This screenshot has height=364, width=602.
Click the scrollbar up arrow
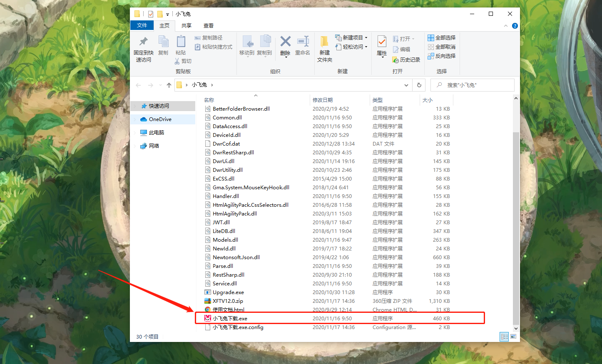pyautogui.click(x=516, y=99)
